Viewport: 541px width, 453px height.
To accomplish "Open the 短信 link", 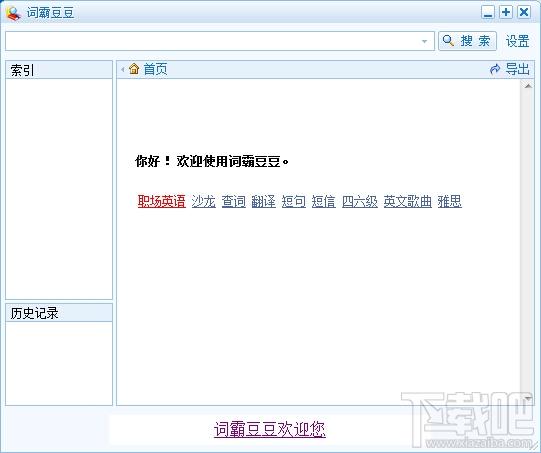I will coord(324,201).
